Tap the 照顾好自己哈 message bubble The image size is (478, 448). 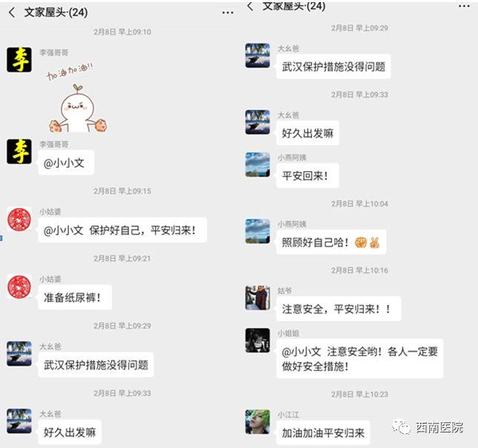331,243
